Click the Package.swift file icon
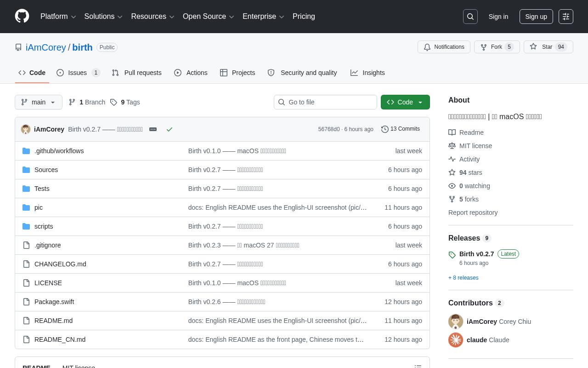Screen dimensions: 588x368 [x=26, y=302]
